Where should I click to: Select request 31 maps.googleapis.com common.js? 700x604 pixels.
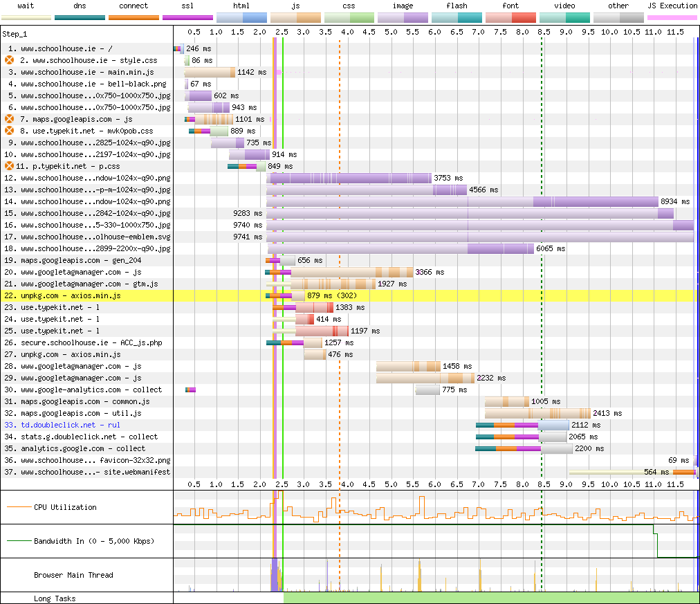(x=77, y=401)
